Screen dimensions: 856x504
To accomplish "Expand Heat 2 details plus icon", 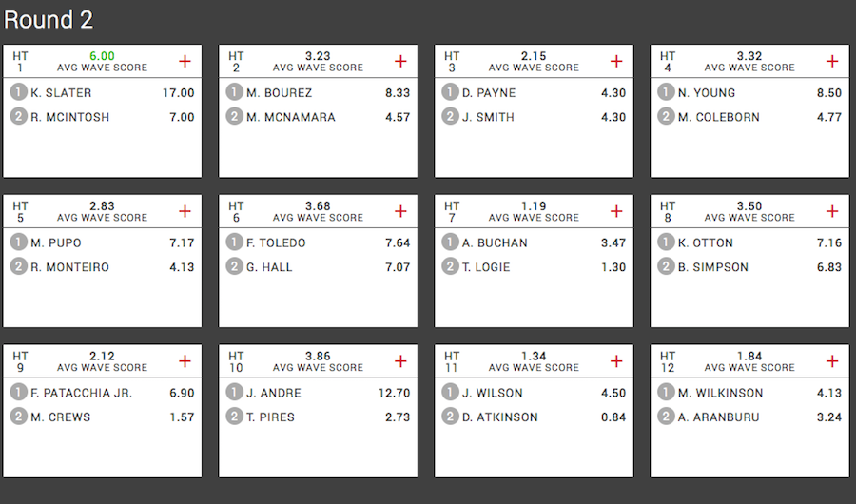I will coord(400,61).
